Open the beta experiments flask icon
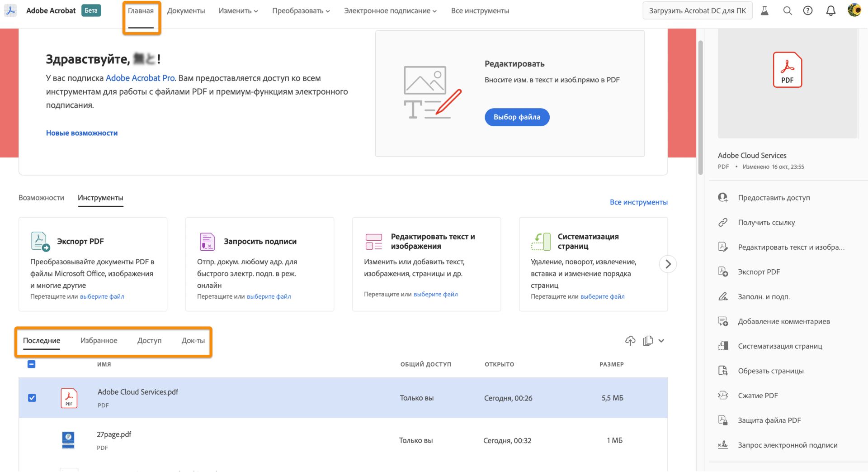Screen dimensions: 868x472 coord(764,11)
